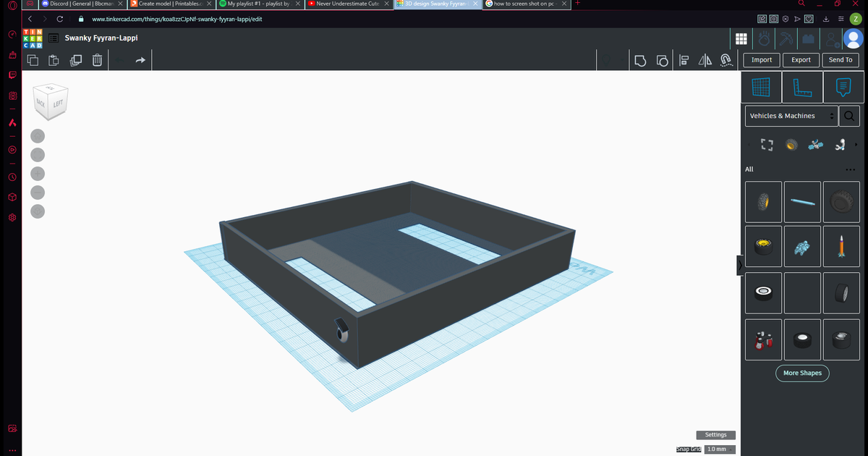
Task: Expand the featured shapes with the right arrow
Action: (856, 144)
